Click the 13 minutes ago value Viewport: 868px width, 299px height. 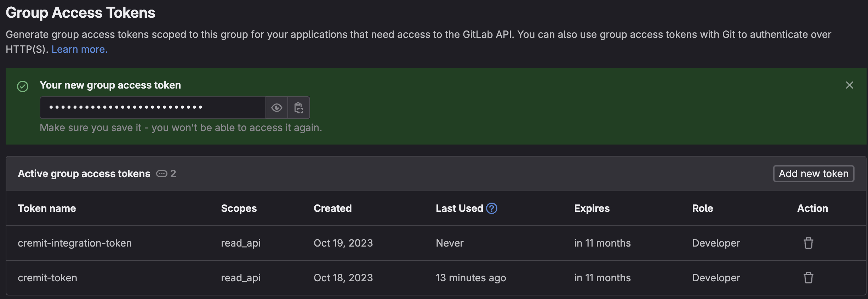[471, 278]
